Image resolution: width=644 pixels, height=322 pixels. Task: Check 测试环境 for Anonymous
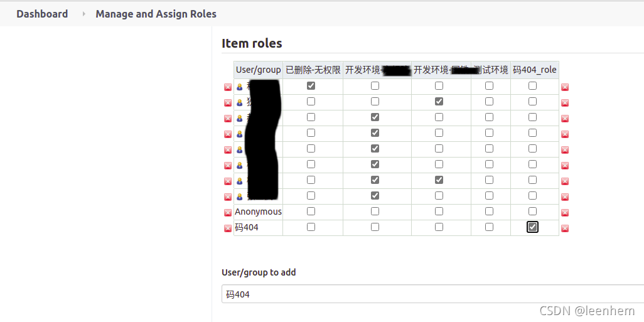(489, 211)
